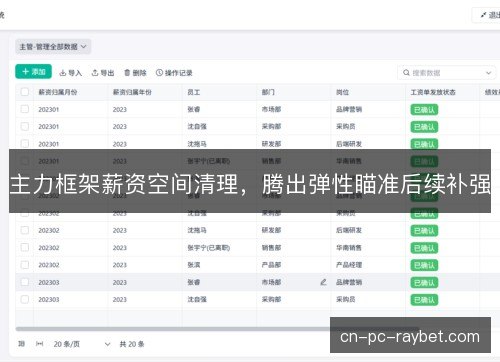Open 操作记录 via its clock icon
Image resolution: width=500 pixels, height=362 pixels.
pos(159,73)
